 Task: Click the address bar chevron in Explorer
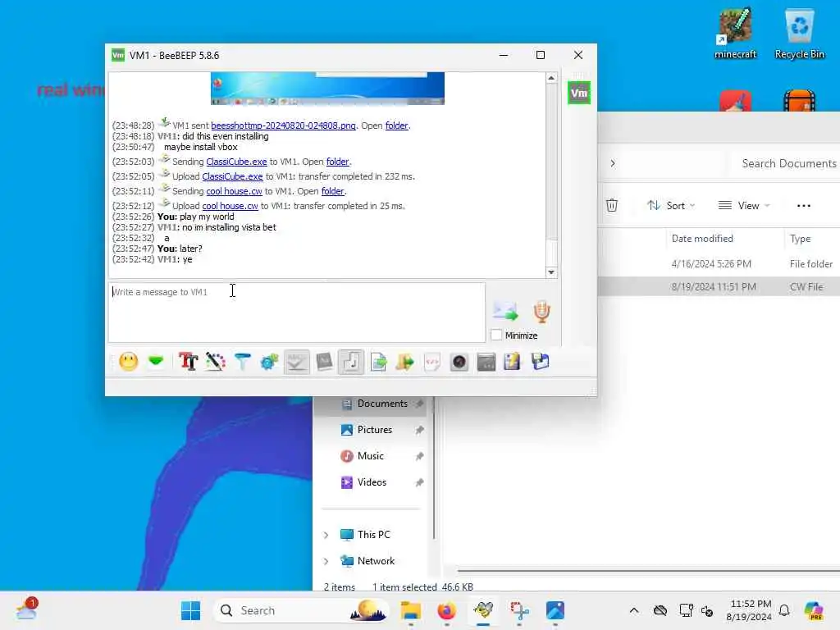click(x=613, y=163)
